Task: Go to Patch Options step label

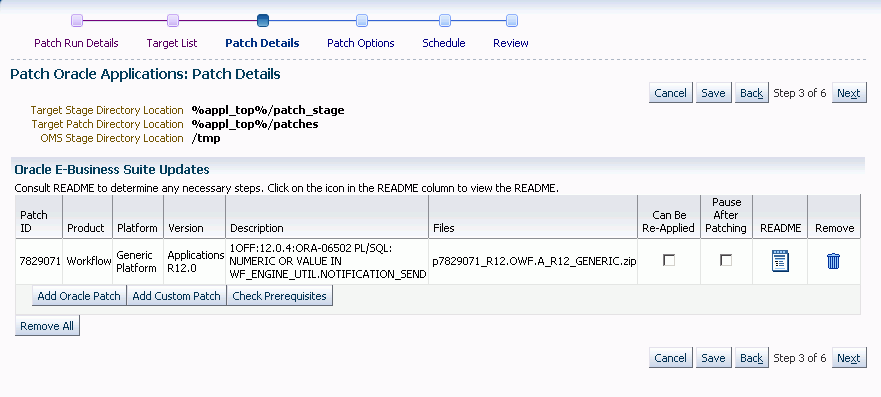Action: pos(361,43)
